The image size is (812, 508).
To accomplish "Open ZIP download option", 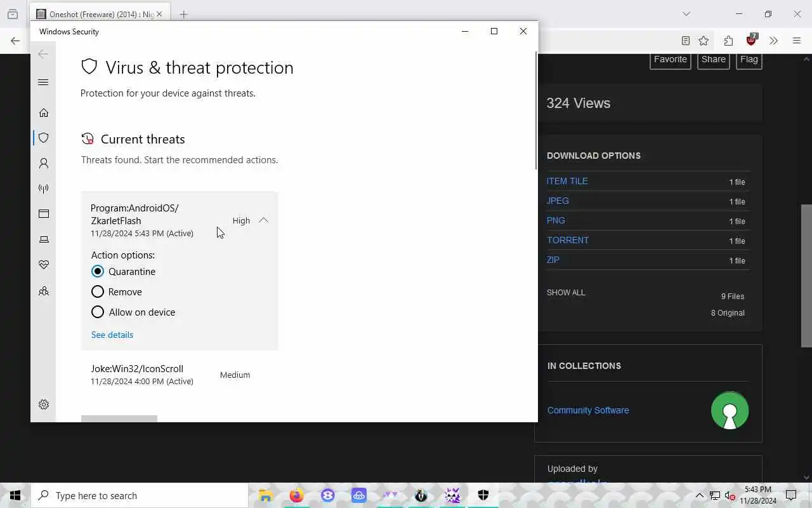I will click(x=553, y=260).
